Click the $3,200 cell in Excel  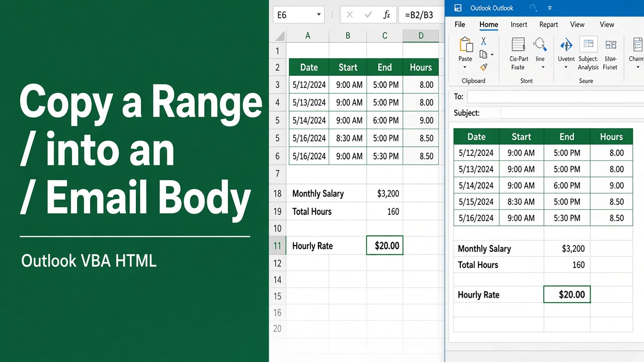pos(385,194)
